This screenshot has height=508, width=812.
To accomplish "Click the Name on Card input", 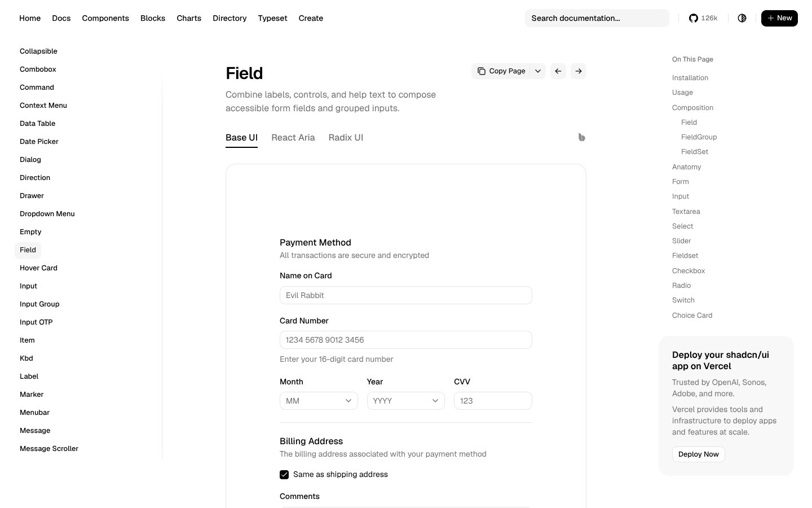I will [406, 295].
